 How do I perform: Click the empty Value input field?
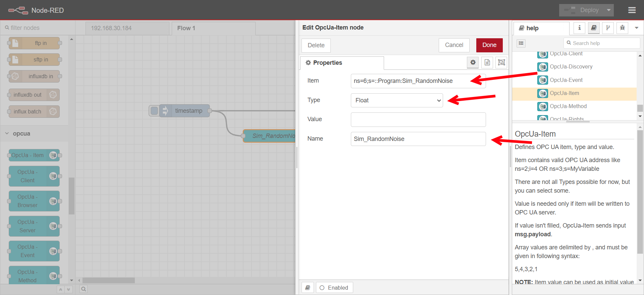pos(418,119)
